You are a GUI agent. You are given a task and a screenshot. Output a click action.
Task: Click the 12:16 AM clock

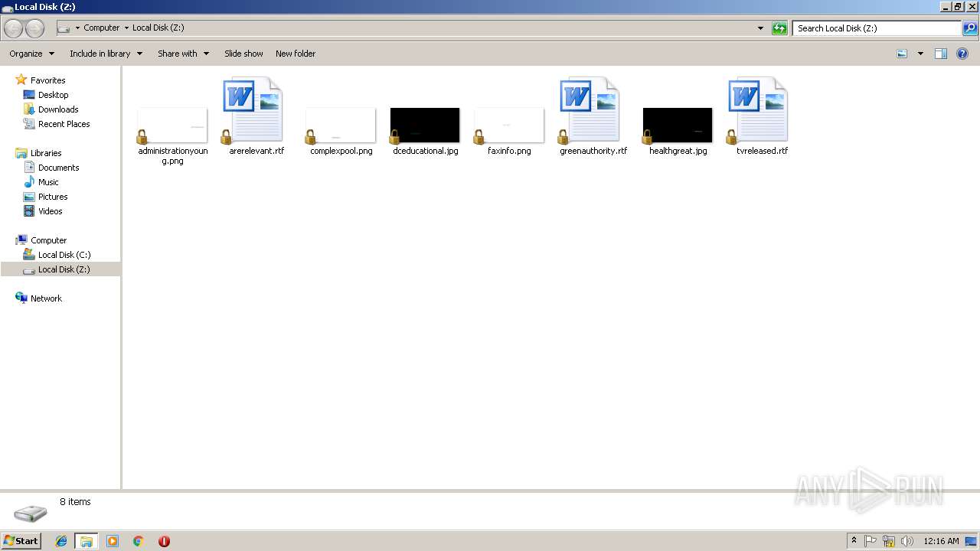941,541
